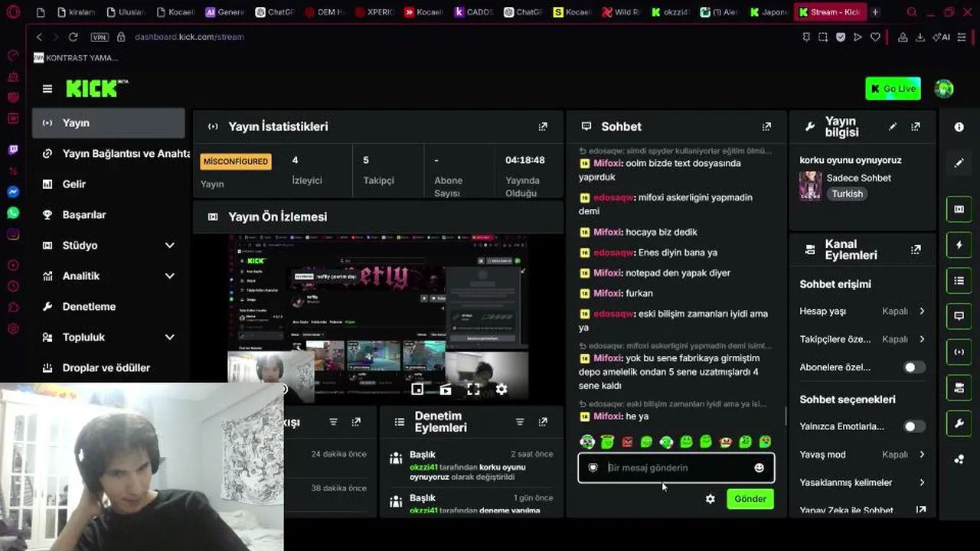Click the lightning bolt icon in right rail
This screenshot has width=980, height=551.
pyautogui.click(x=959, y=245)
